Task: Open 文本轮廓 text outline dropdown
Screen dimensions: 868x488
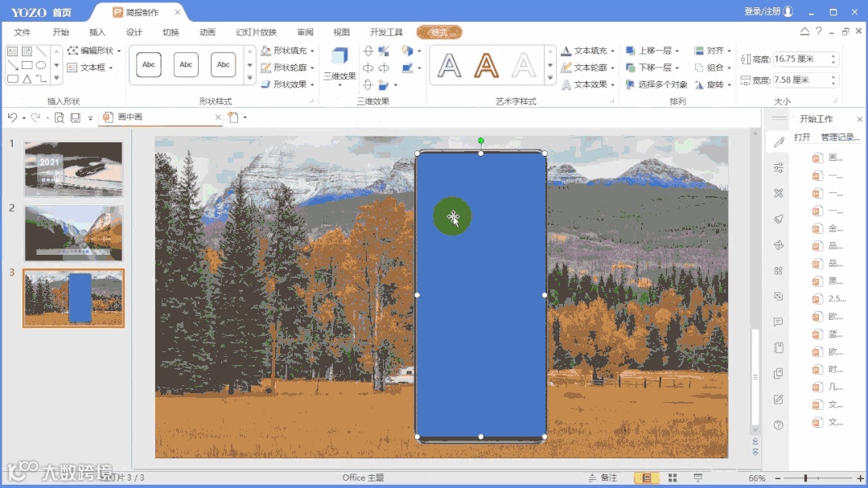Action: (588, 68)
